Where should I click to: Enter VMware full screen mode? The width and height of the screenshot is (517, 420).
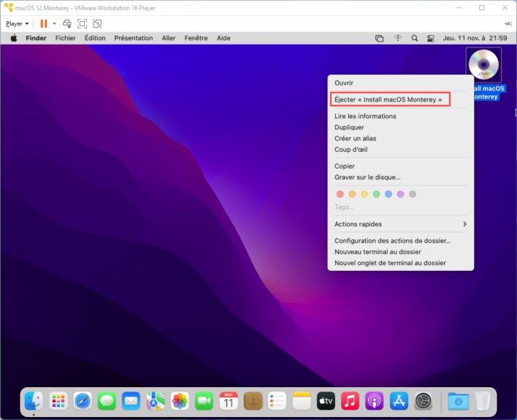pyautogui.click(x=82, y=23)
